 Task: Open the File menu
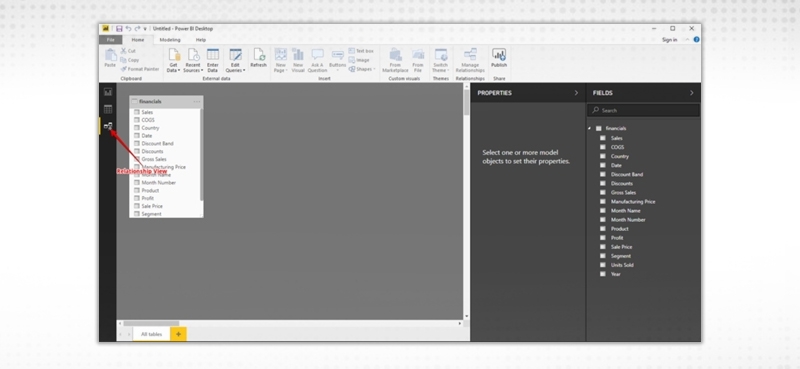point(110,40)
